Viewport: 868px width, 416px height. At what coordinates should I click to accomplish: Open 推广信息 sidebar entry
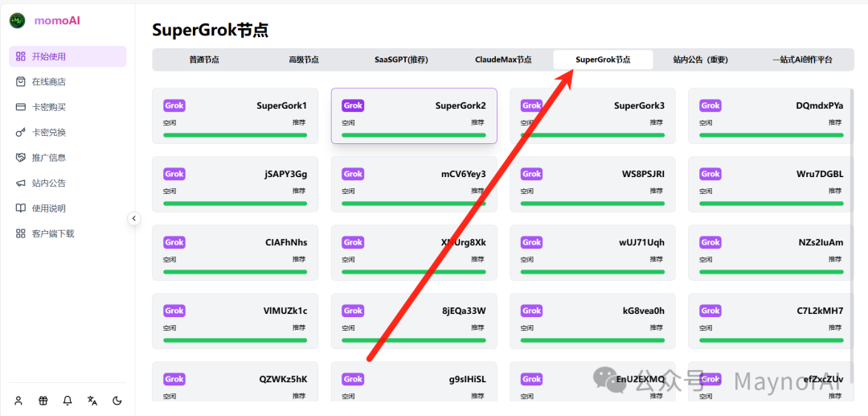68,158
